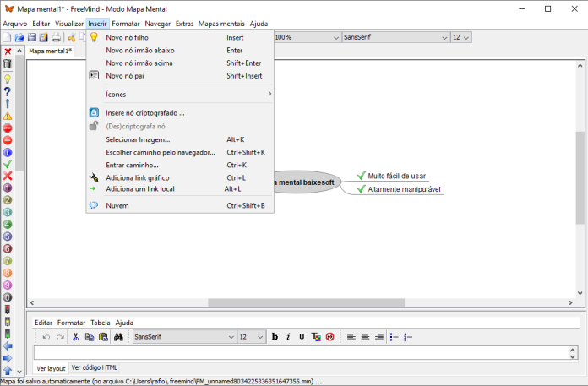
Task: Select the node Muito fácil de usar
Action: click(x=392, y=176)
